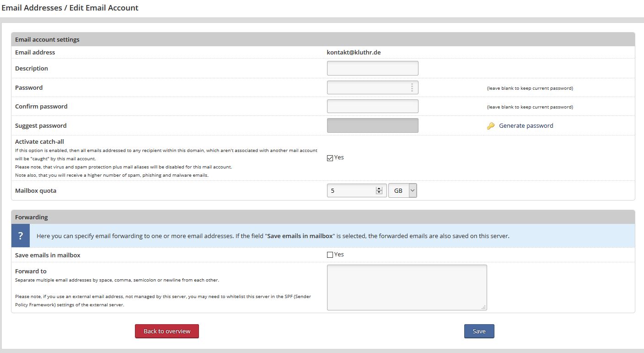Increase mailbox quota with up arrow
644x353 pixels.
[x=379, y=188]
